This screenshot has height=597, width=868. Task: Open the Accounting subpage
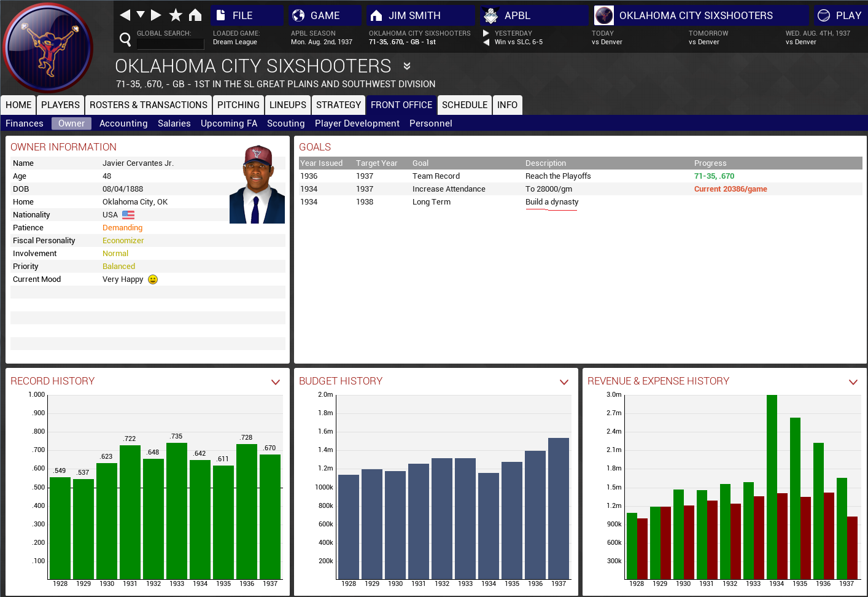[123, 123]
